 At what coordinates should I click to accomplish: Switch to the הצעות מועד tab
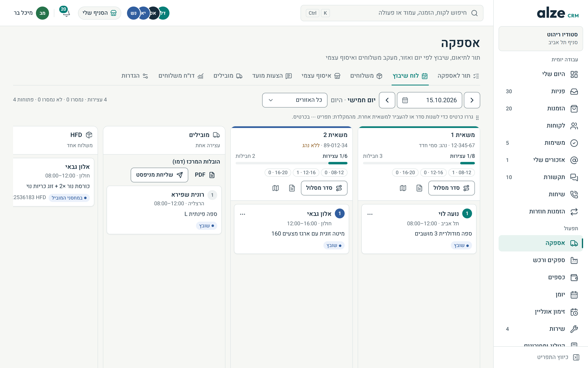coord(272,76)
